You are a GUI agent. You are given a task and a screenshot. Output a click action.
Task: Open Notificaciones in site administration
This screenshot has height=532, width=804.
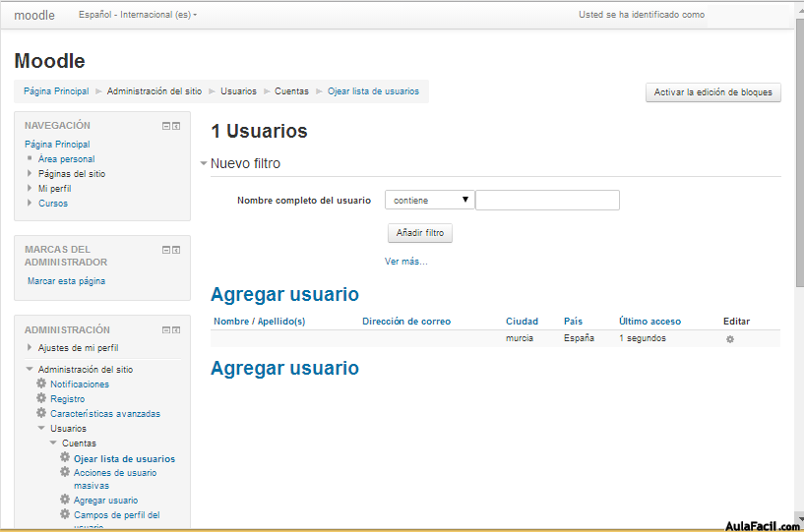[x=80, y=384]
